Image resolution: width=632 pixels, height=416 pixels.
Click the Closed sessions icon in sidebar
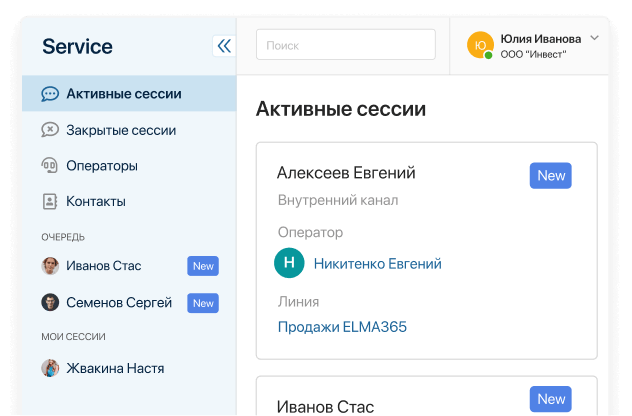click(50, 130)
